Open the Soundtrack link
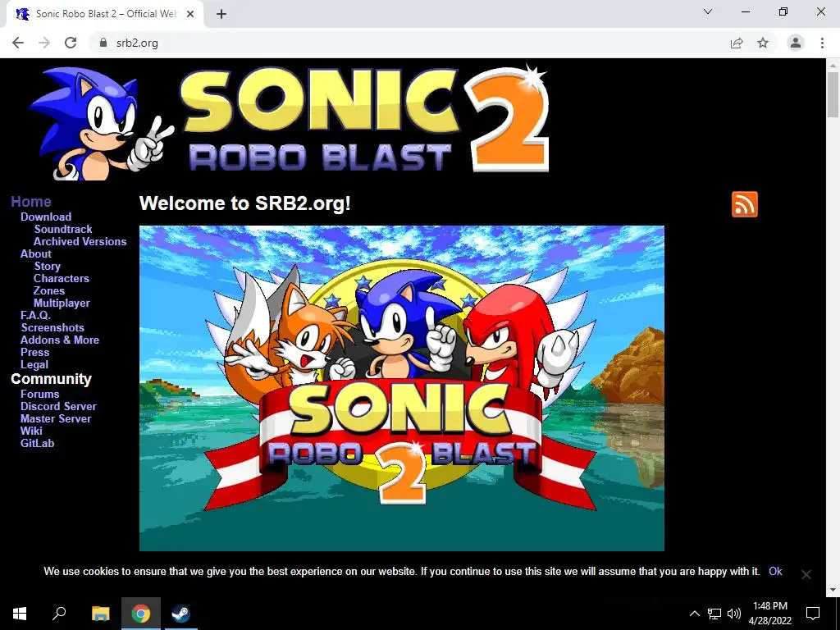 [x=63, y=230]
